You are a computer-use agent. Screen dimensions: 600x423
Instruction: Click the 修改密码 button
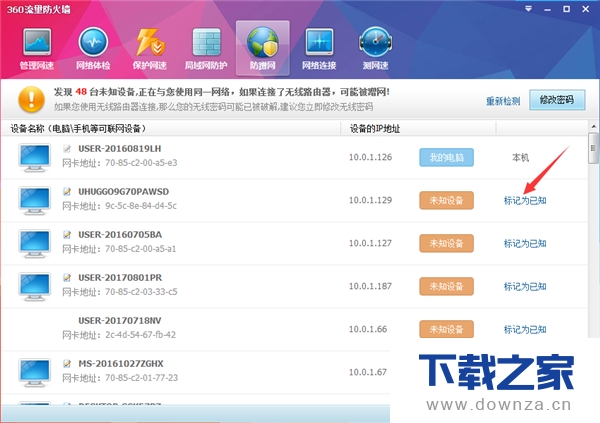557,100
